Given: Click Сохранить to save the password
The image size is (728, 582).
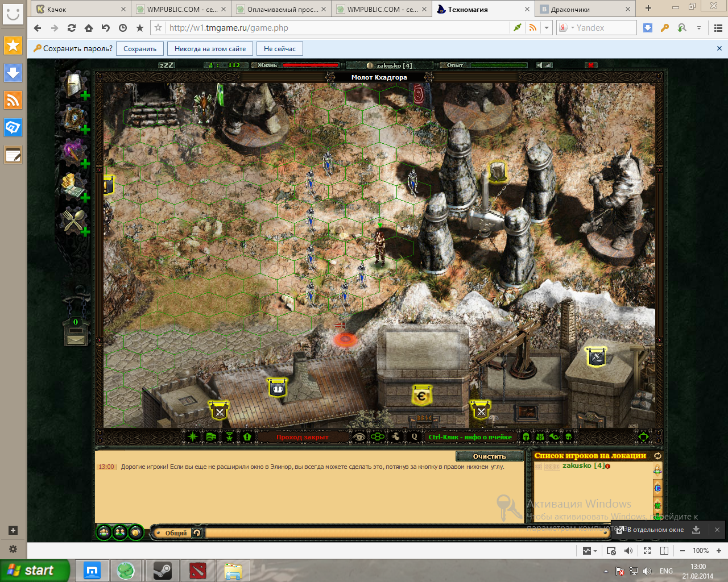Looking at the screenshot, I should pyautogui.click(x=140, y=49).
